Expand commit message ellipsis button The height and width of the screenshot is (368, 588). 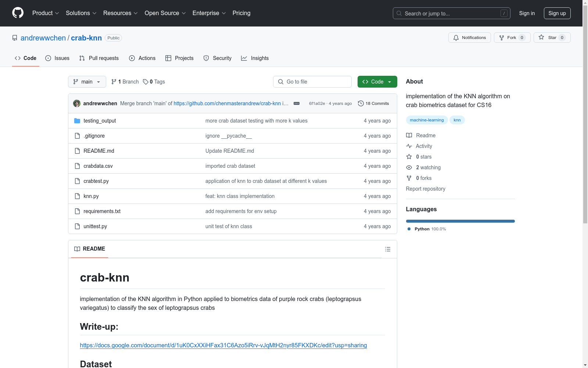click(297, 103)
